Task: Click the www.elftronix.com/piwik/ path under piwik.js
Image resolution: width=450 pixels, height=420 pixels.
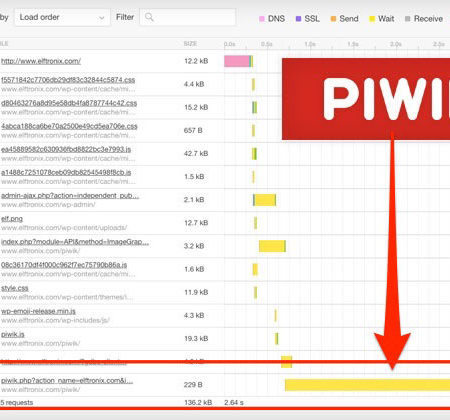Action: click(40, 343)
